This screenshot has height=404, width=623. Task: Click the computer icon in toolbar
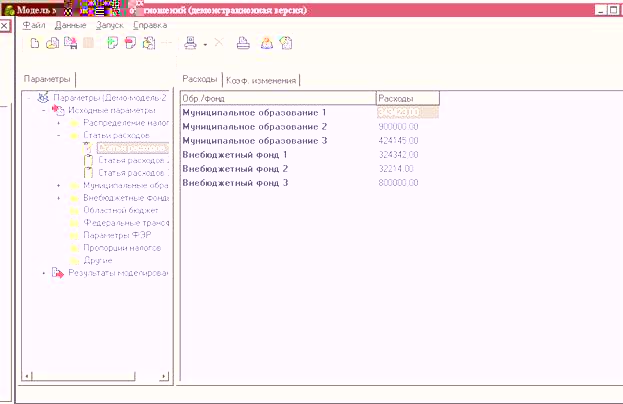tap(190, 43)
